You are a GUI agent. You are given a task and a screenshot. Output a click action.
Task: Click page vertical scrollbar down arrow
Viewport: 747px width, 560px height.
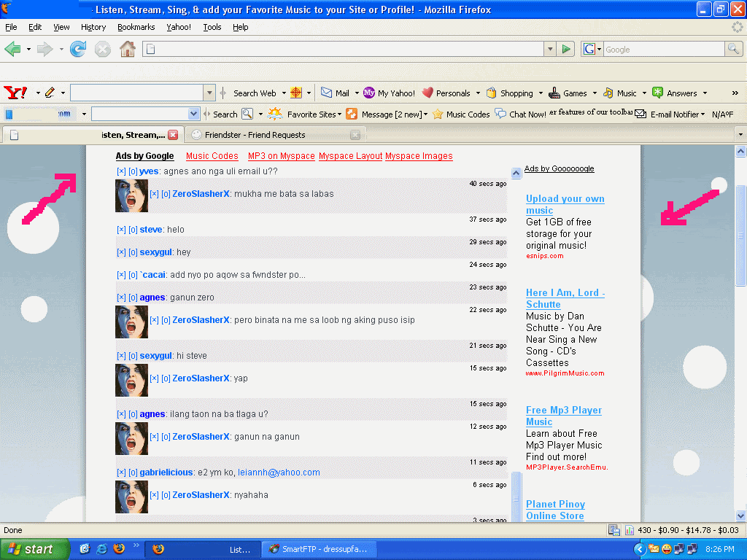[x=740, y=516]
